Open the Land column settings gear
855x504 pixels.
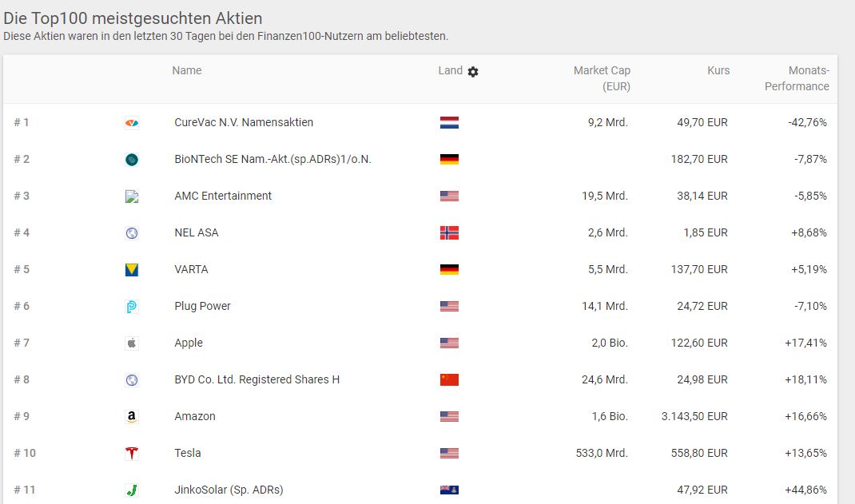click(473, 72)
